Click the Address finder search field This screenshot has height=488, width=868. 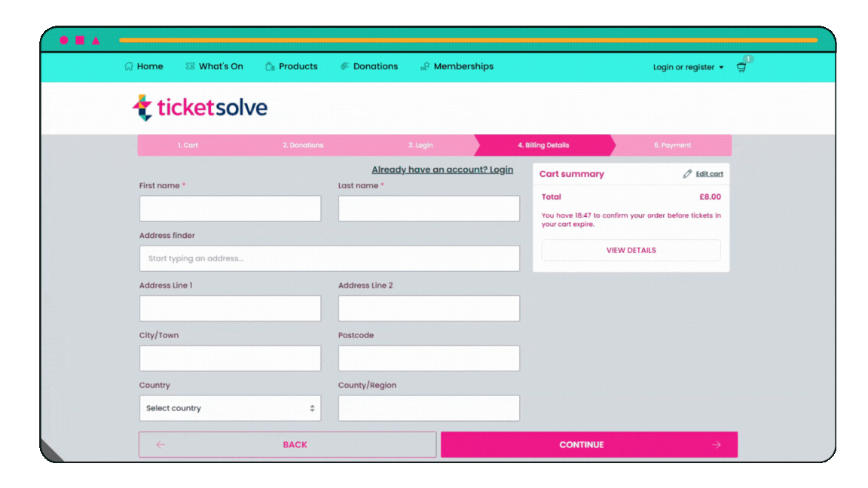329,258
